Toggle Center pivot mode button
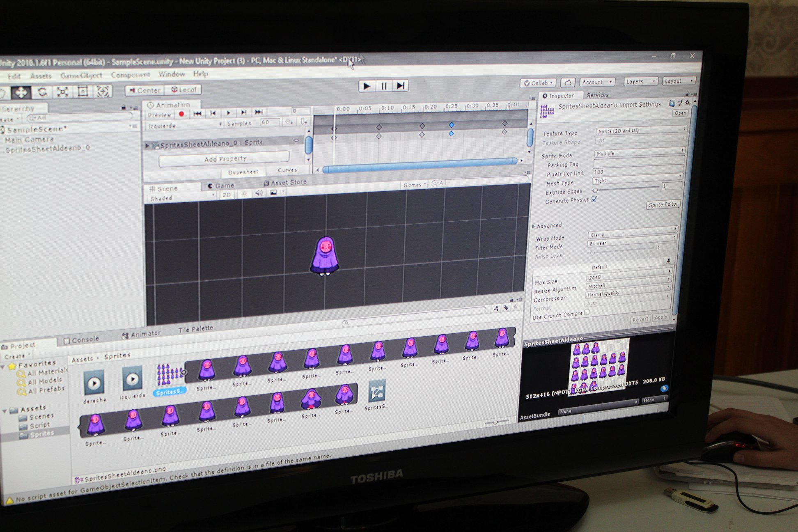This screenshot has width=798, height=532. coord(144,90)
